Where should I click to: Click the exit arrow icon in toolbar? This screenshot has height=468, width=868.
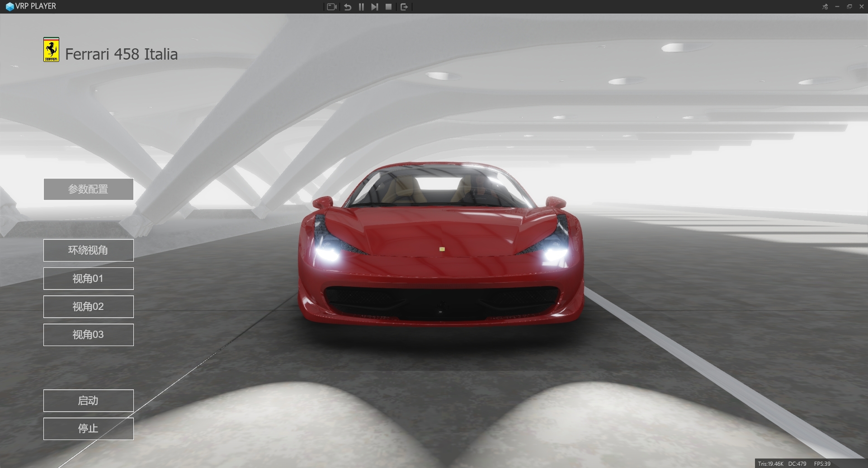(x=404, y=7)
